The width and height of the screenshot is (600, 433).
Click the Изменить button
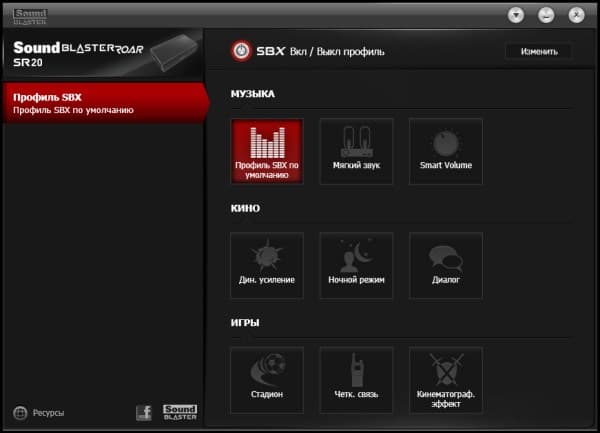click(x=539, y=51)
